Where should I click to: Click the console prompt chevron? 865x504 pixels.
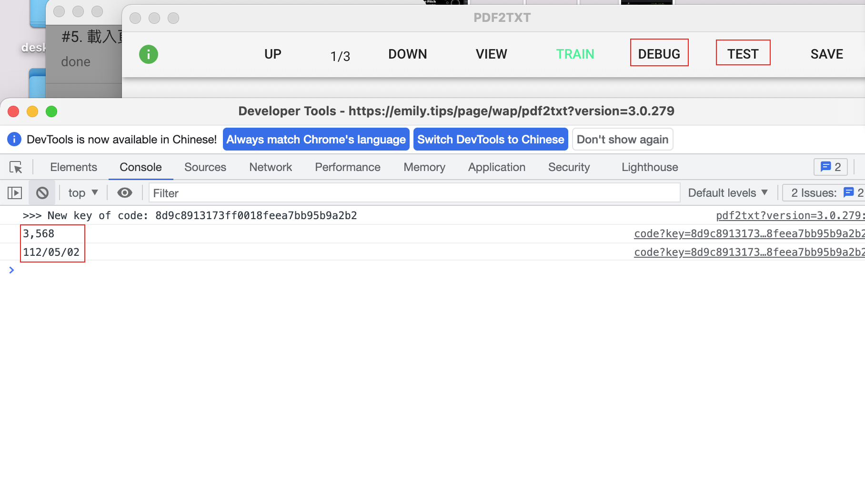11,270
